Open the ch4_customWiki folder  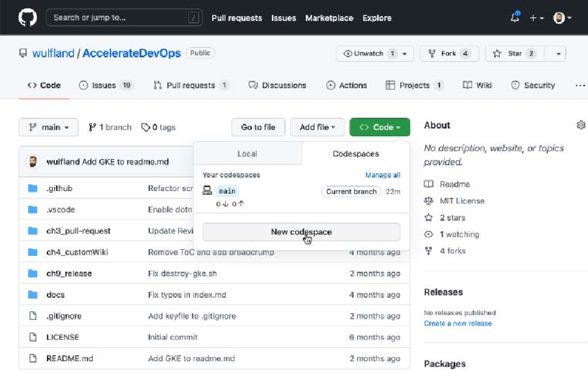click(77, 252)
